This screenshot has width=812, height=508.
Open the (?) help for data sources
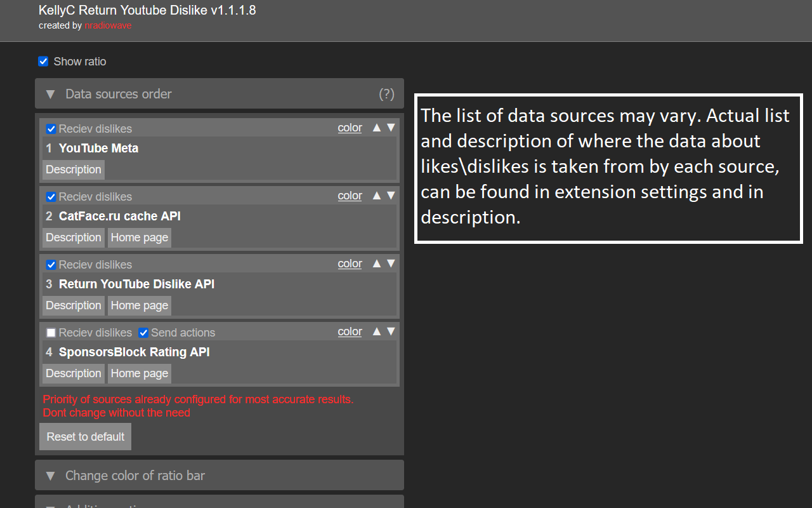pos(386,94)
